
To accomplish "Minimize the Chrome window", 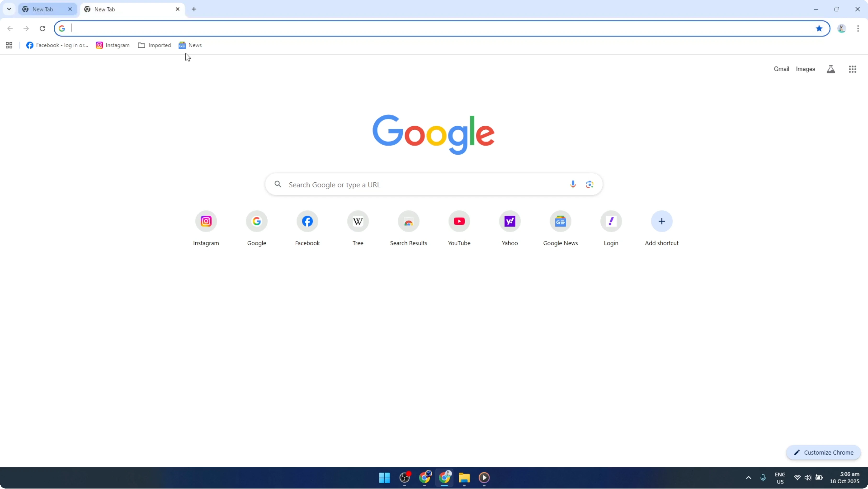I will click(x=816, y=9).
